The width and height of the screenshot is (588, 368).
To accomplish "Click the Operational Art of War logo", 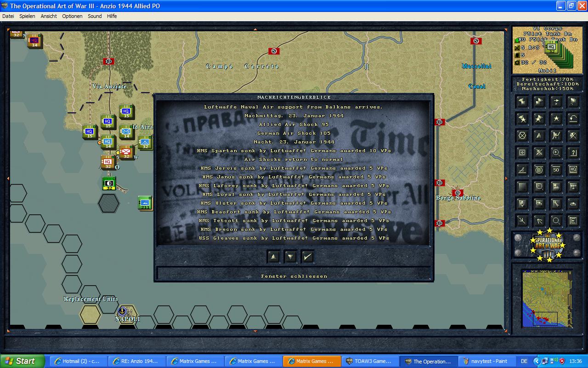I will point(547,245).
